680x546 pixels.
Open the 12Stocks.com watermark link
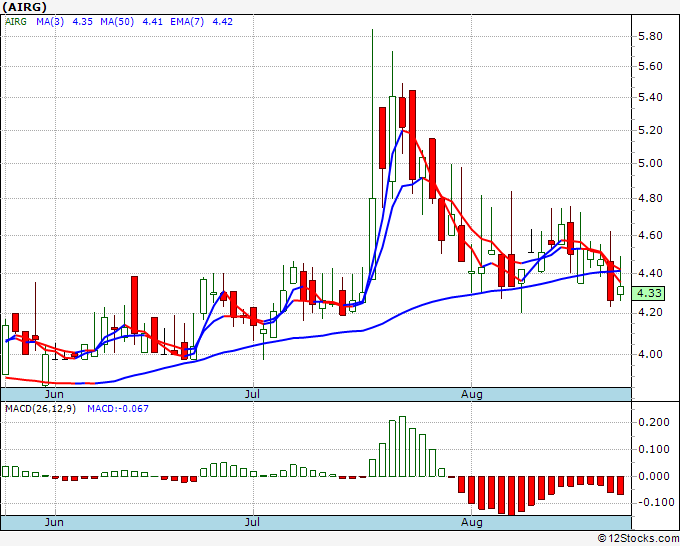pos(639,538)
